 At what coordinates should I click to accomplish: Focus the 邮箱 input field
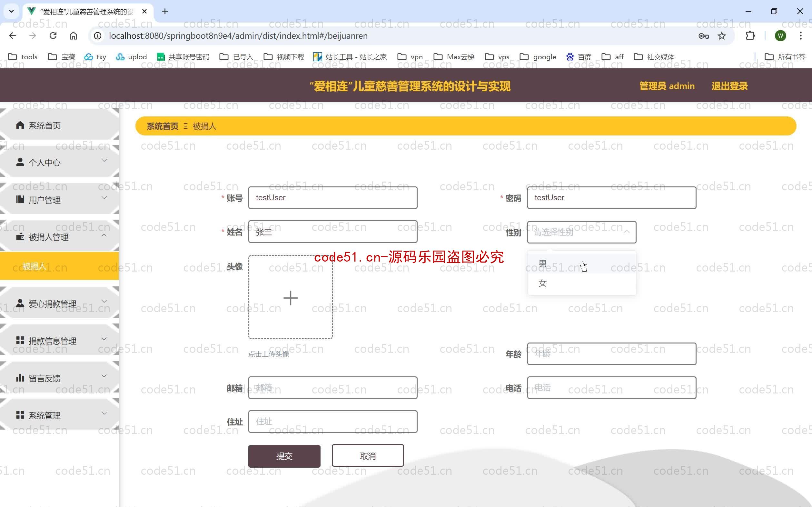point(332,388)
